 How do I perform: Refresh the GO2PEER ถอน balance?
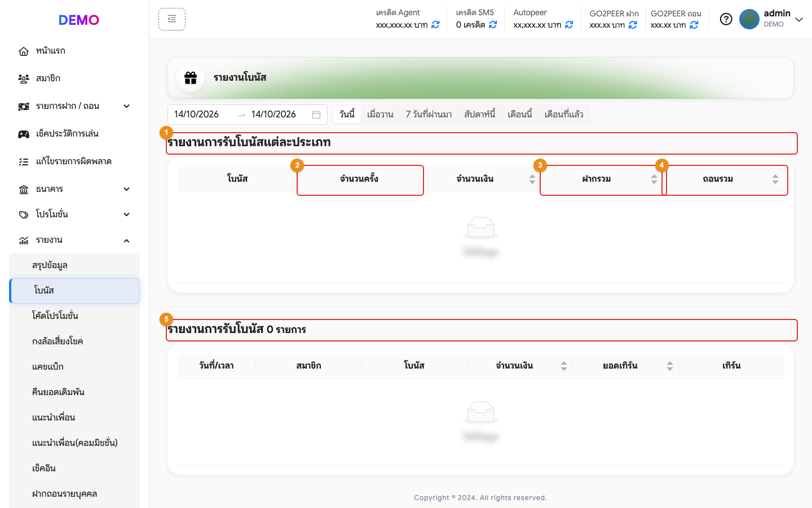[x=694, y=25]
